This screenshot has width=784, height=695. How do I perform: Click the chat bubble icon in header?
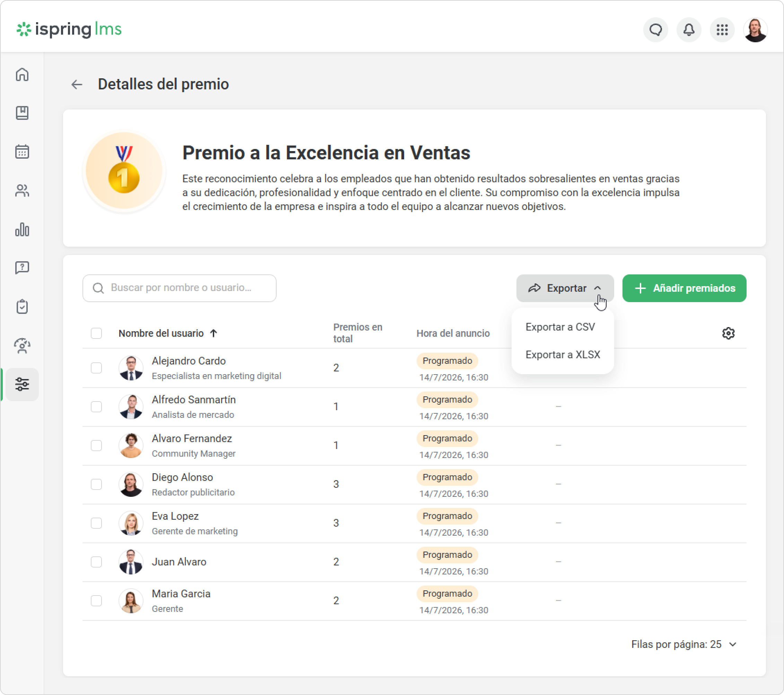pyautogui.click(x=655, y=30)
